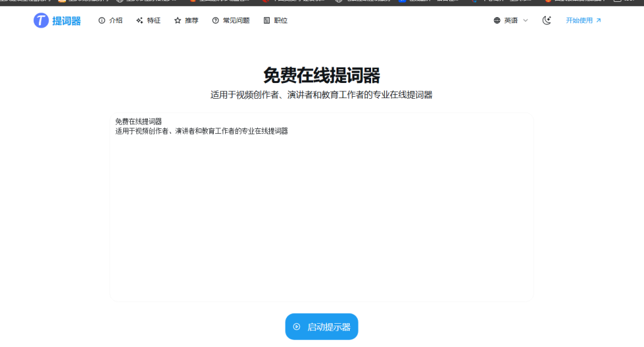Viewport: 644px width, 347px height.
Task: Click the round blue T logo icon
Action: pos(41,21)
